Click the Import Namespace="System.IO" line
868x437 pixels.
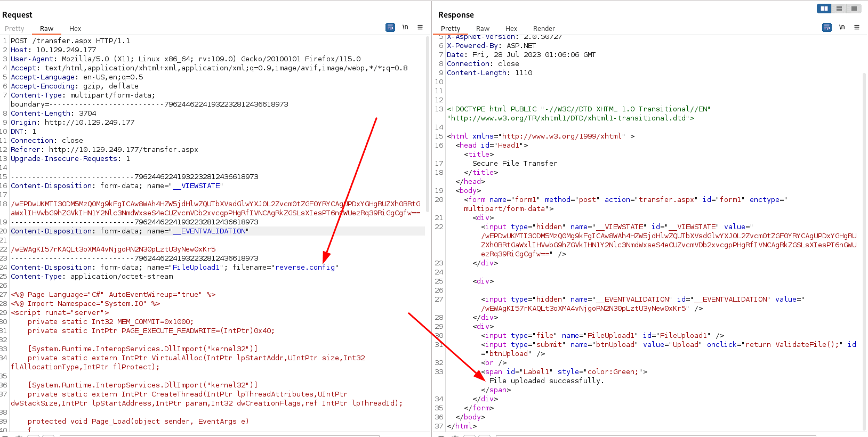[85, 304]
